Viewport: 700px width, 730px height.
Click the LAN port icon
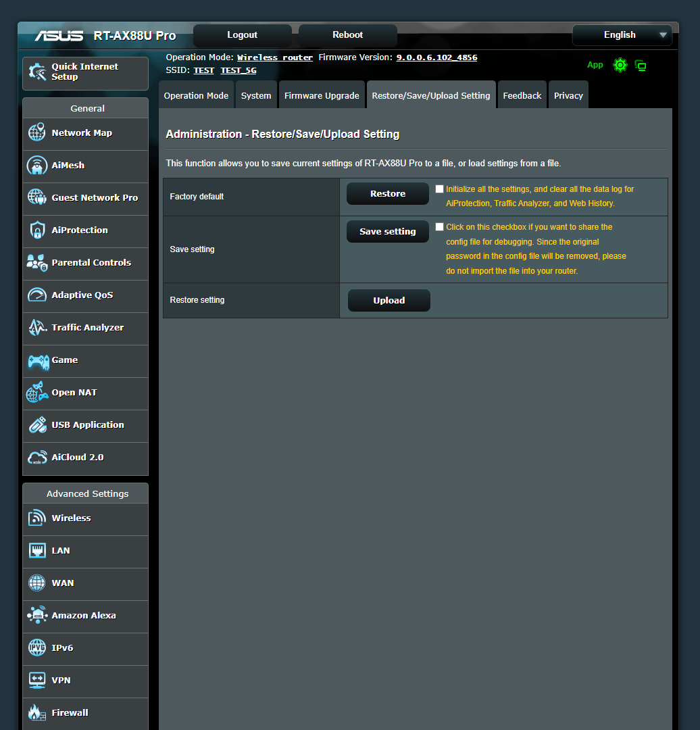(x=36, y=550)
